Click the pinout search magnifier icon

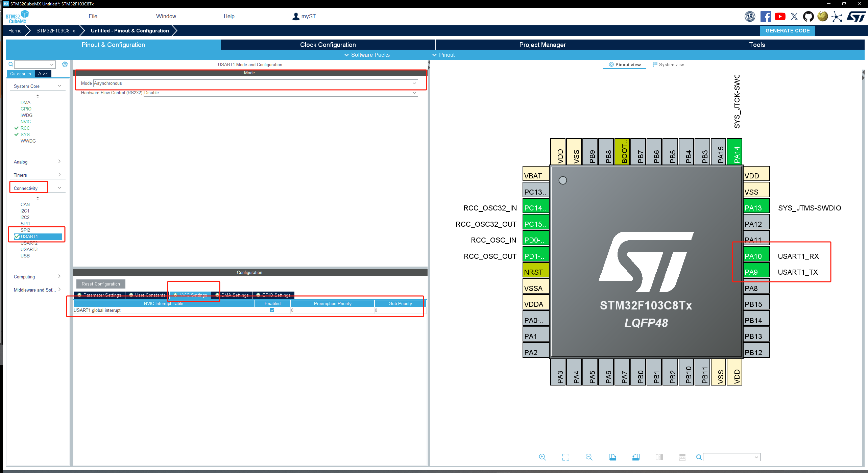coord(699,457)
